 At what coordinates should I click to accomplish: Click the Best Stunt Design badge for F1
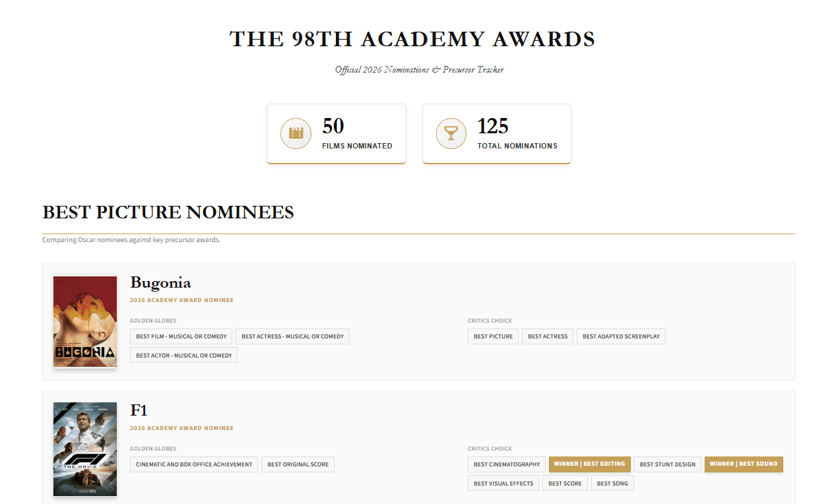(x=667, y=464)
